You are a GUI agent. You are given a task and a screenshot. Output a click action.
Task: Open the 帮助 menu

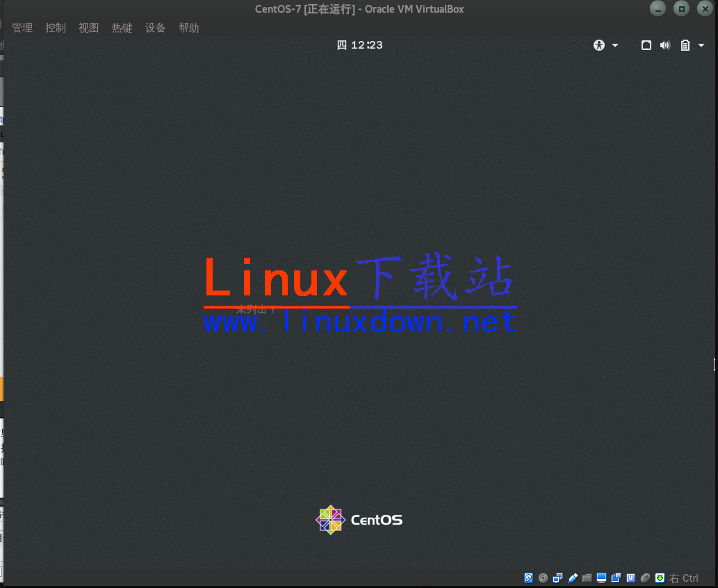point(188,28)
